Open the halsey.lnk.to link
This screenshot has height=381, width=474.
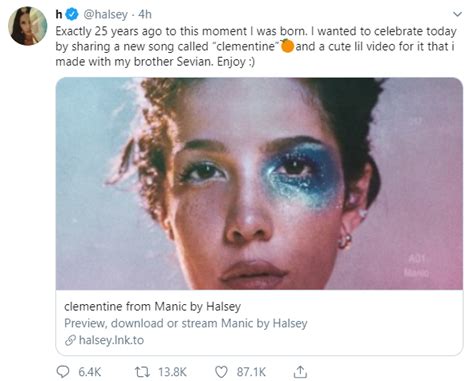[111, 340]
